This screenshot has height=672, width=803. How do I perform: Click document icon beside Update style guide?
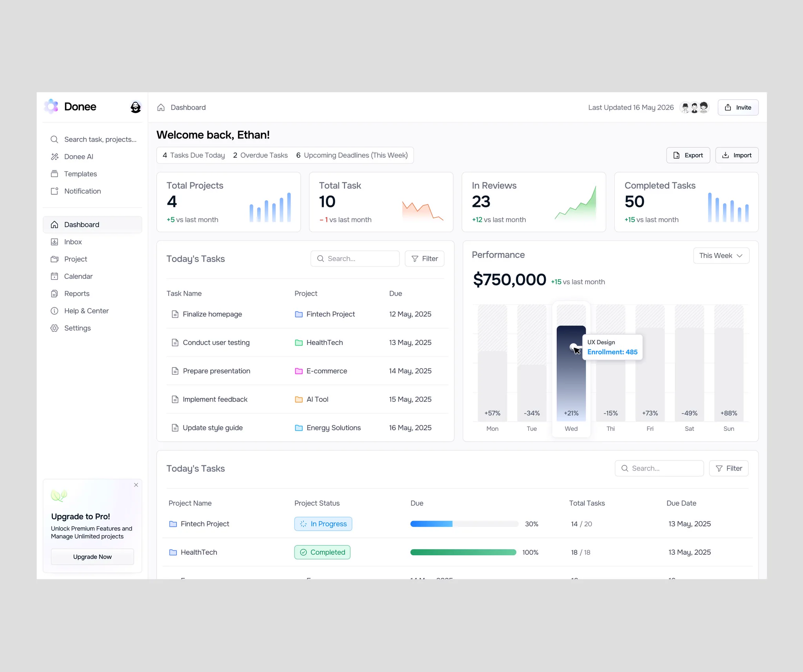[175, 428]
